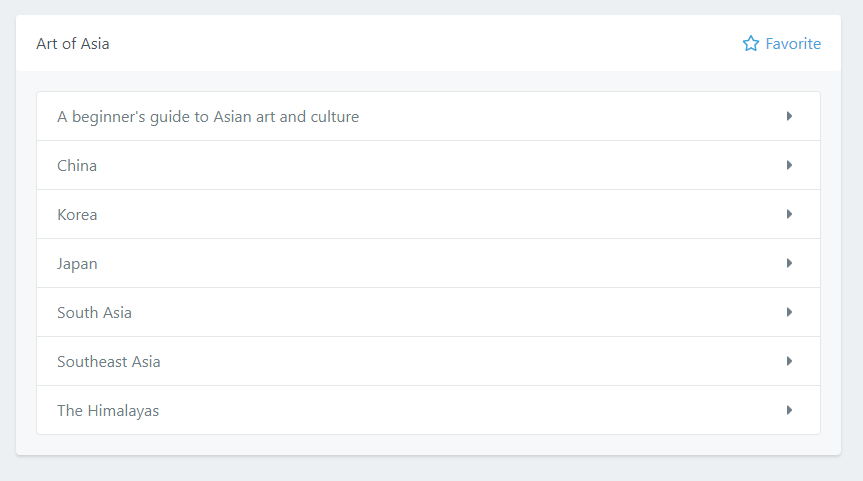The image size is (863, 481).
Task: Open the Korea topic
Action: 77,215
